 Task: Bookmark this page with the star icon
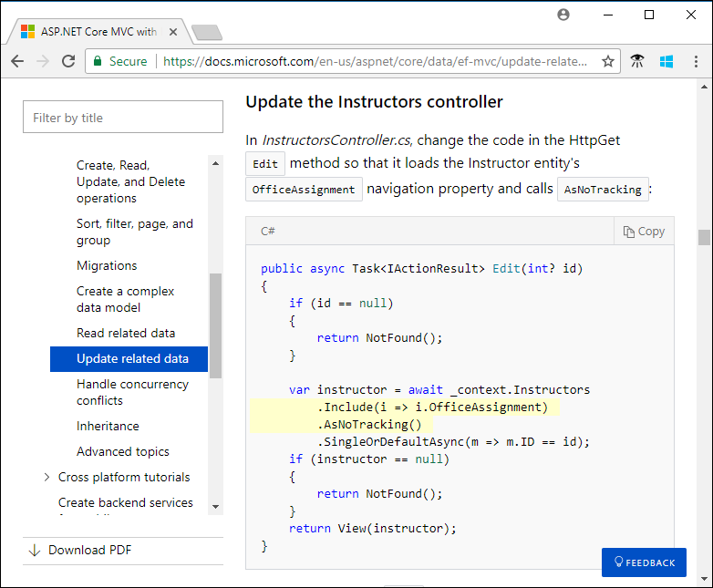click(608, 61)
